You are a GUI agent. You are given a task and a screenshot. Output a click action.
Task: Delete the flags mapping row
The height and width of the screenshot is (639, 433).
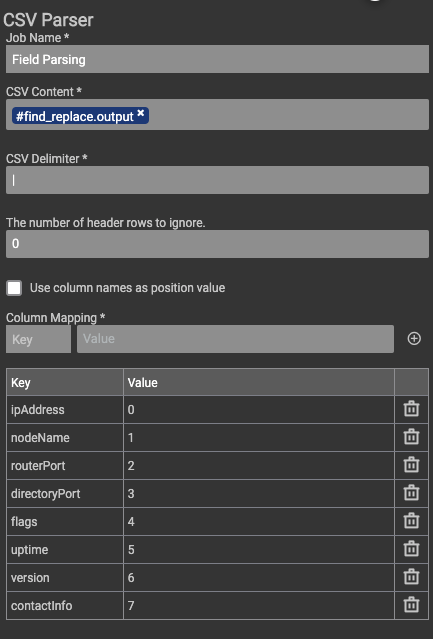411,521
